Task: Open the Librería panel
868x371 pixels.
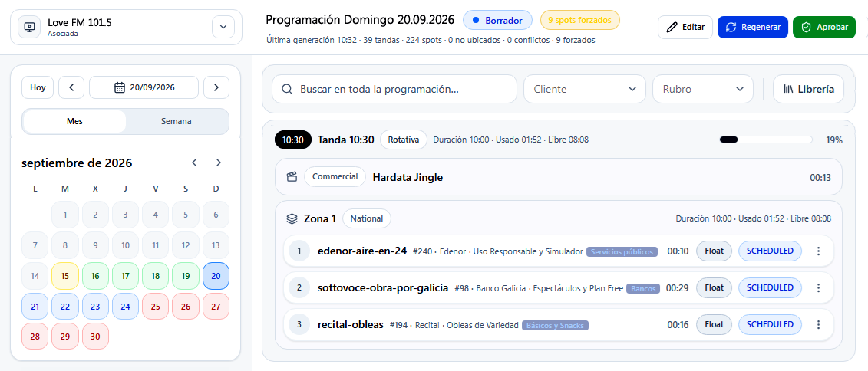Action: 808,89
